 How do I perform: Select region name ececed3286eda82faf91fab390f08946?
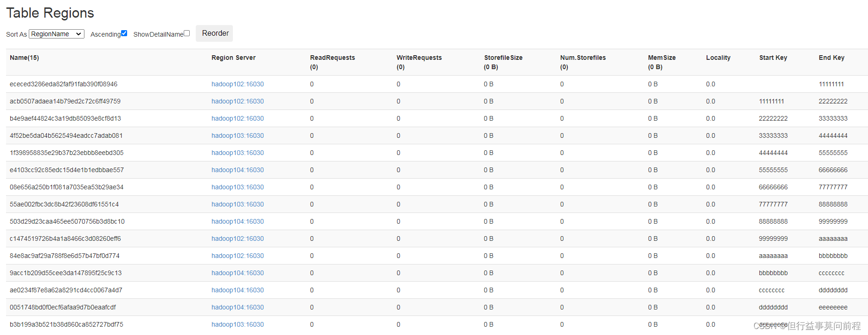tap(64, 84)
